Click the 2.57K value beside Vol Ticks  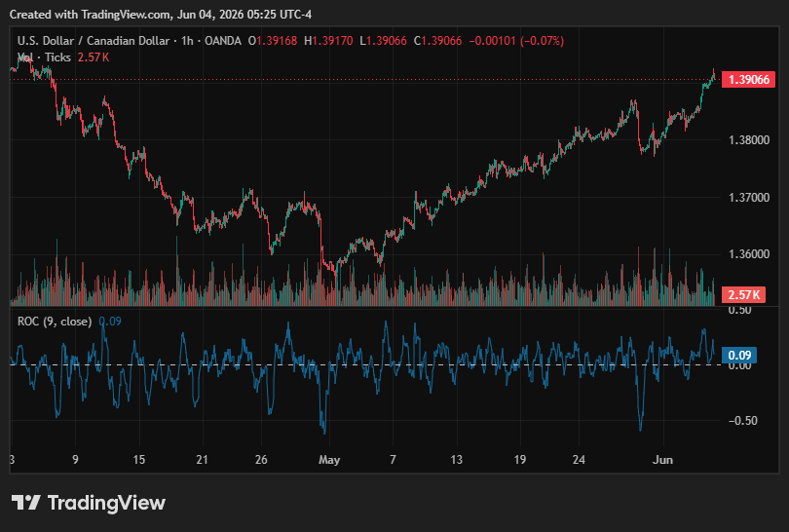[x=94, y=57]
